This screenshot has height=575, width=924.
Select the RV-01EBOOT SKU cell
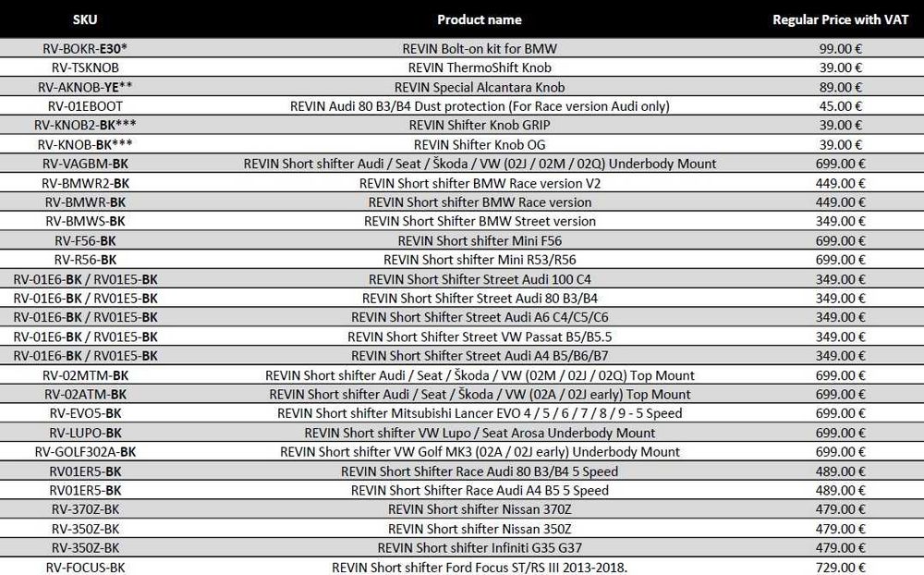coord(85,106)
